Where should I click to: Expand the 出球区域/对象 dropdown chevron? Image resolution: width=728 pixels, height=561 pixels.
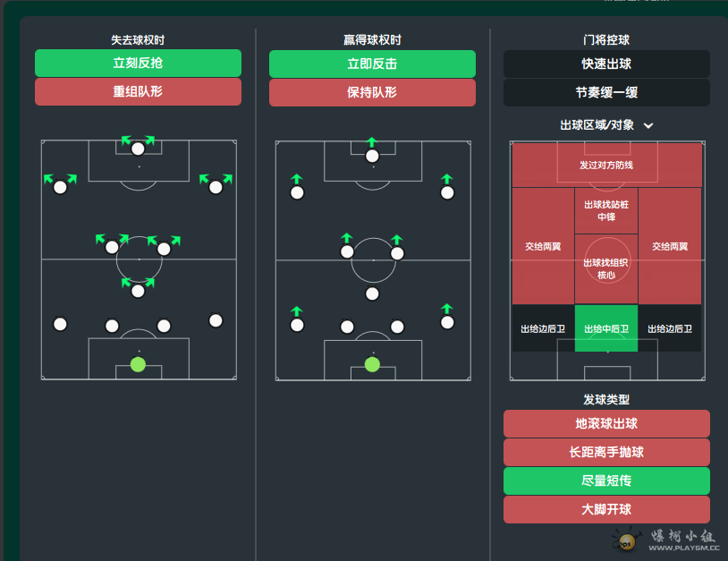(x=648, y=125)
